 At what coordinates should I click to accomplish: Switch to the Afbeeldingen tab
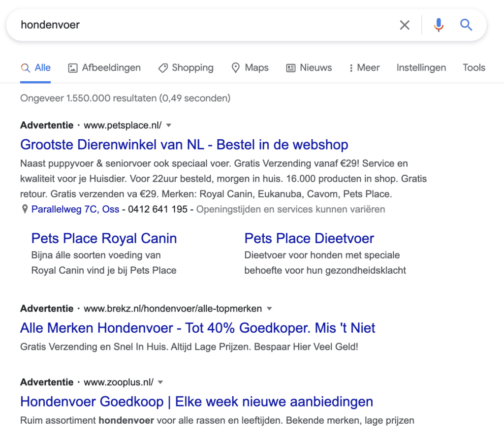pyautogui.click(x=104, y=68)
